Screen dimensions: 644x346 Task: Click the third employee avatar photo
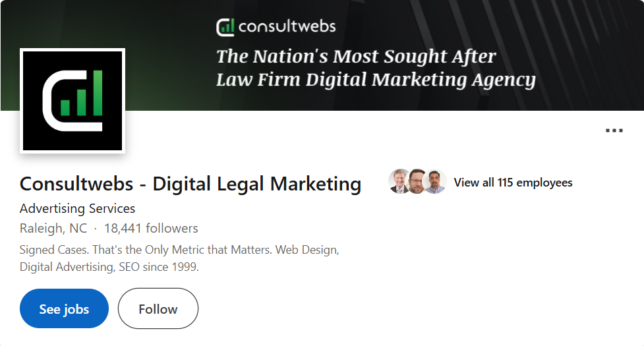coord(435,182)
